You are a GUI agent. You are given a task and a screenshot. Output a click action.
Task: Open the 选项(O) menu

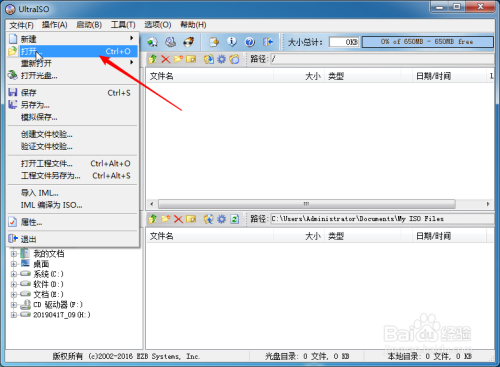(157, 25)
